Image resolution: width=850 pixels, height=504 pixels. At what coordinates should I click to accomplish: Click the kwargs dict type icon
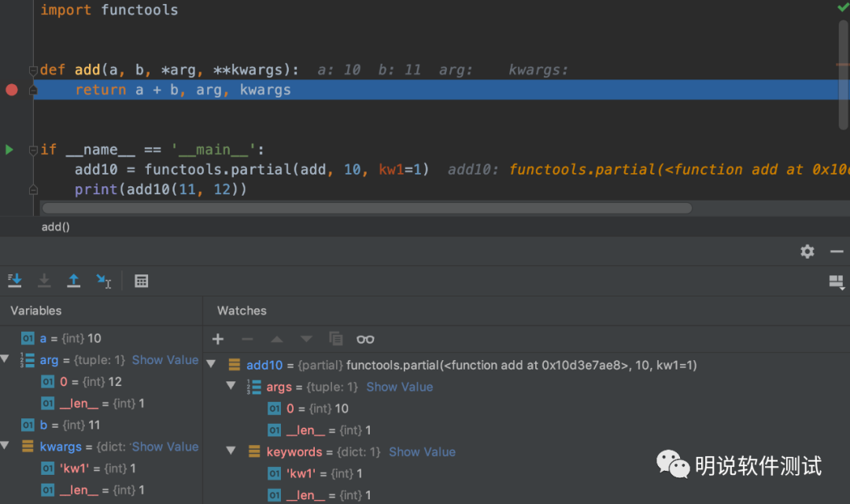pyautogui.click(x=28, y=447)
